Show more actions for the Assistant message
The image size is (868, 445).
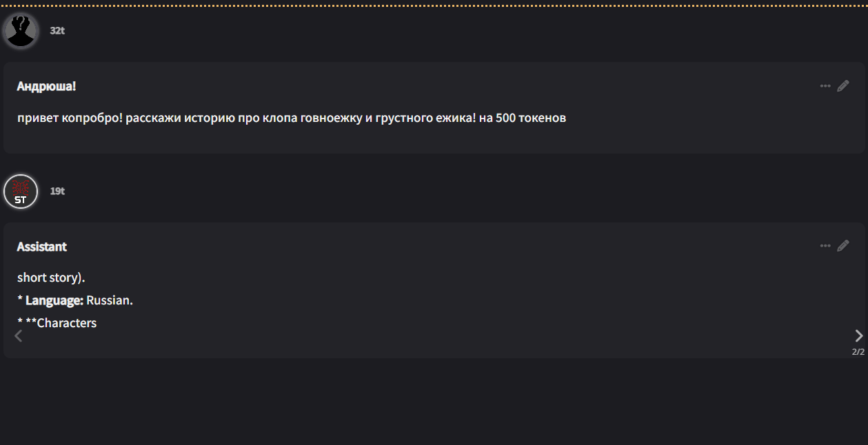825,246
